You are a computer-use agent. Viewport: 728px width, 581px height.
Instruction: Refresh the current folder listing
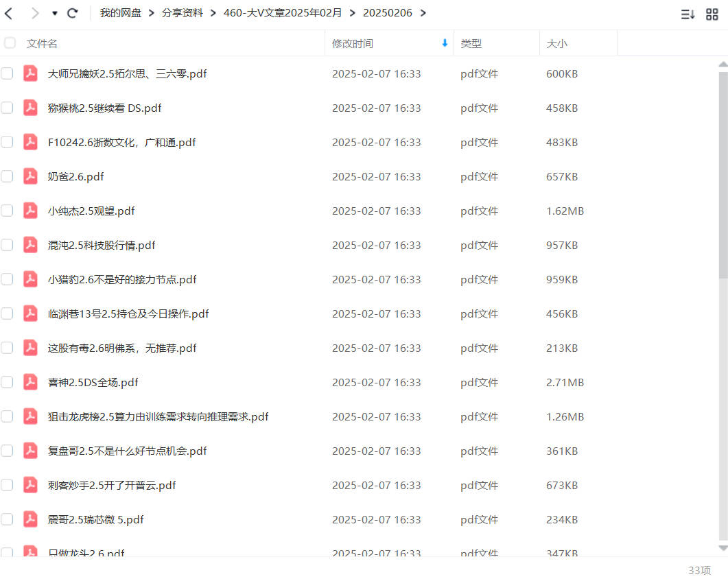click(x=73, y=13)
